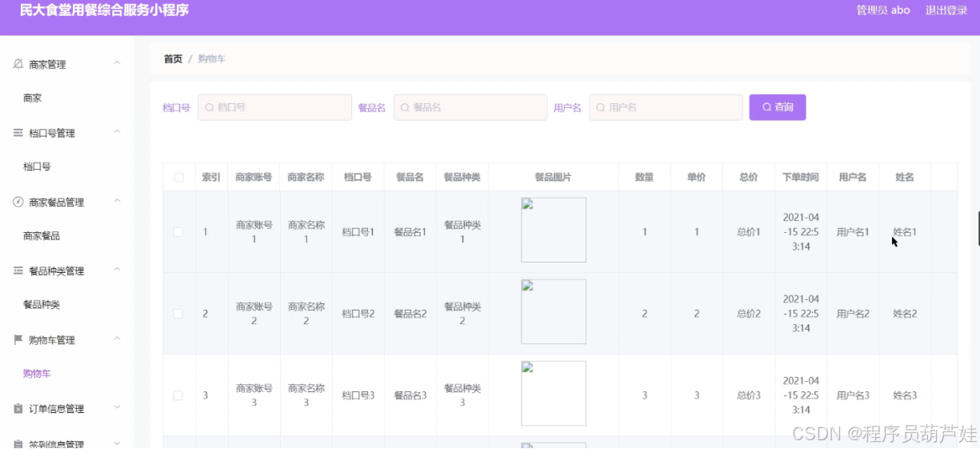980x449 pixels.
Task: Toggle the select-all checkbox in table header
Action: click(x=178, y=178)
